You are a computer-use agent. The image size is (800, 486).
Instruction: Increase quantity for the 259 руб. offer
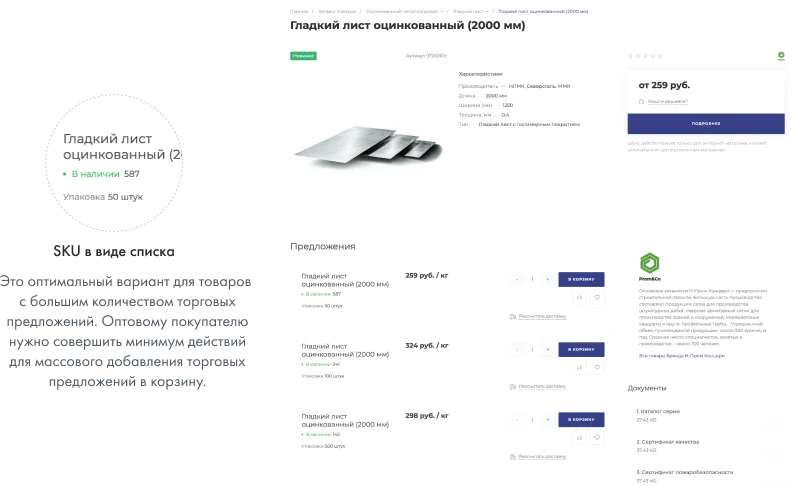pos(547,280)
